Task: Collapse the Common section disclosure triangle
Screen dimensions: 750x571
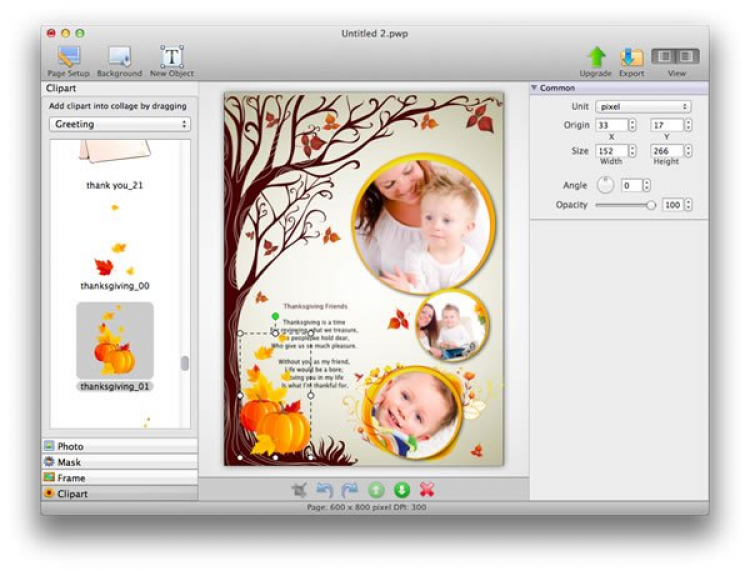Action: coord(535,88)
